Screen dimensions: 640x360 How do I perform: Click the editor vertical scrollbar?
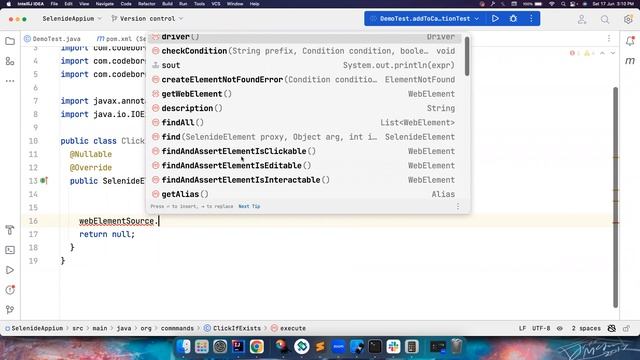pyautogui.click(x=616, y=197)
